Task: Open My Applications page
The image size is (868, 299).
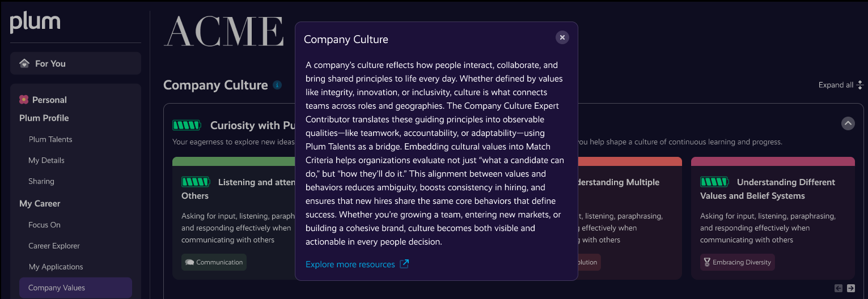Action: pyautogui.click(x=56, y=267)
